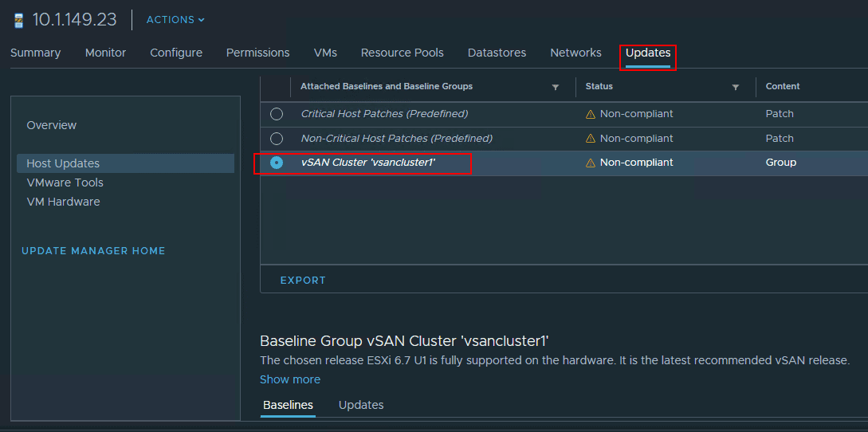Open the ACTIONS dropdown menu
868x432 pixels.
(x=175, y=20)
